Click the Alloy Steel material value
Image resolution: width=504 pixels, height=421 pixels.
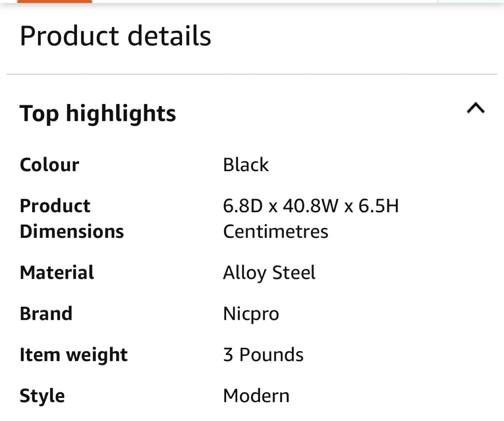click(269, 272)
